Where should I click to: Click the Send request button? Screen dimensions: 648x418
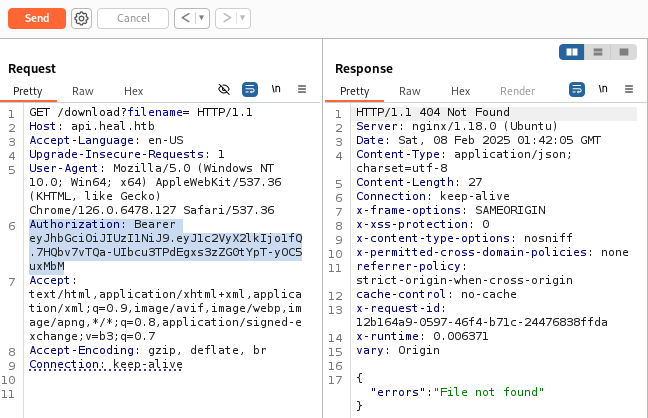click(37, 18)
